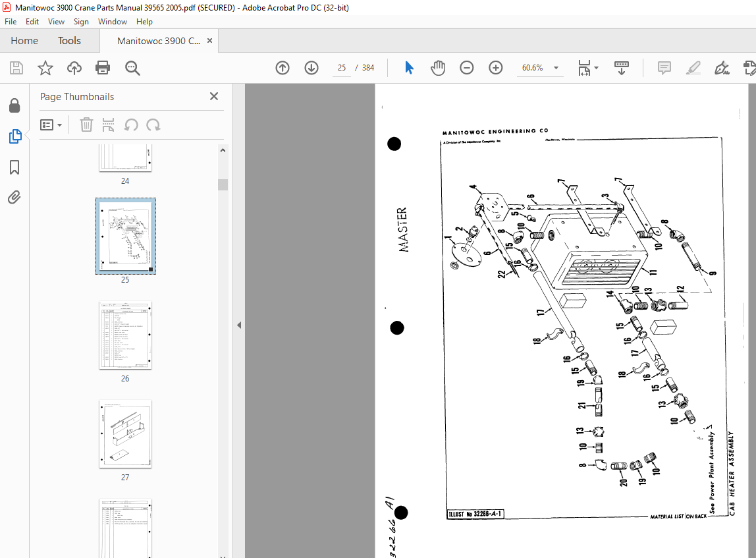Open the 60.6% zoom level dropdown
This screenshot has height=558, width=756.
(x=556, y=68)
